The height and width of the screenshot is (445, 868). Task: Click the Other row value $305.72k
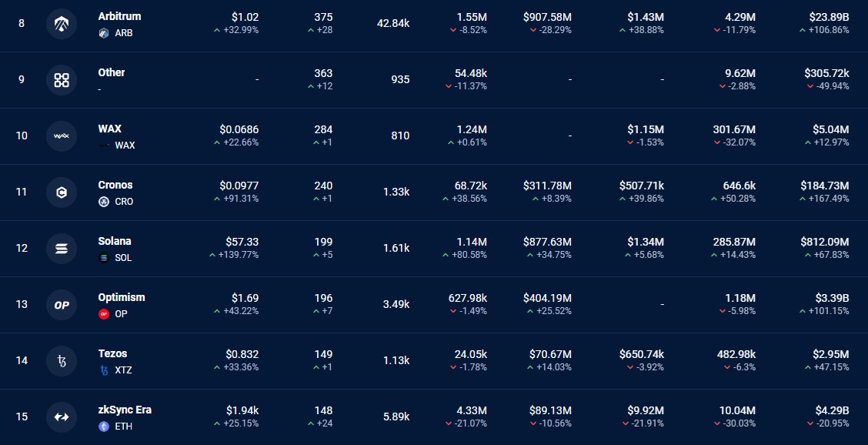click(x=826, y=73)
